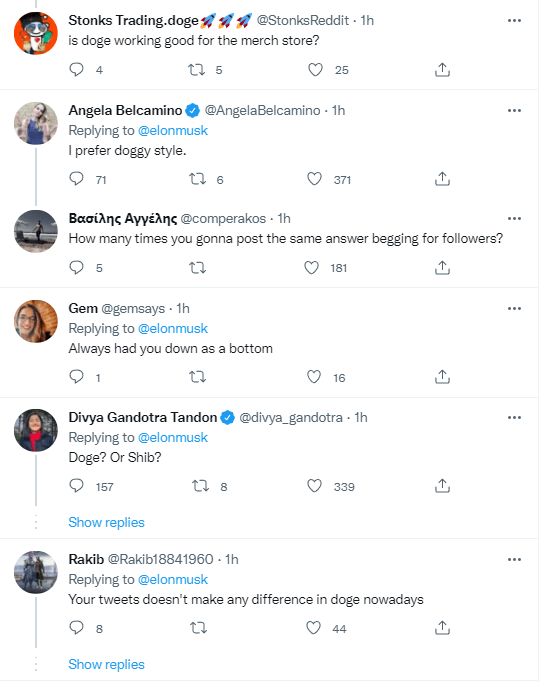Open three-dot menu on Stonks Trading.doge tweet
Image resolution: width=540 pixels, height=682 pixels.
click(x=514, y=20)
